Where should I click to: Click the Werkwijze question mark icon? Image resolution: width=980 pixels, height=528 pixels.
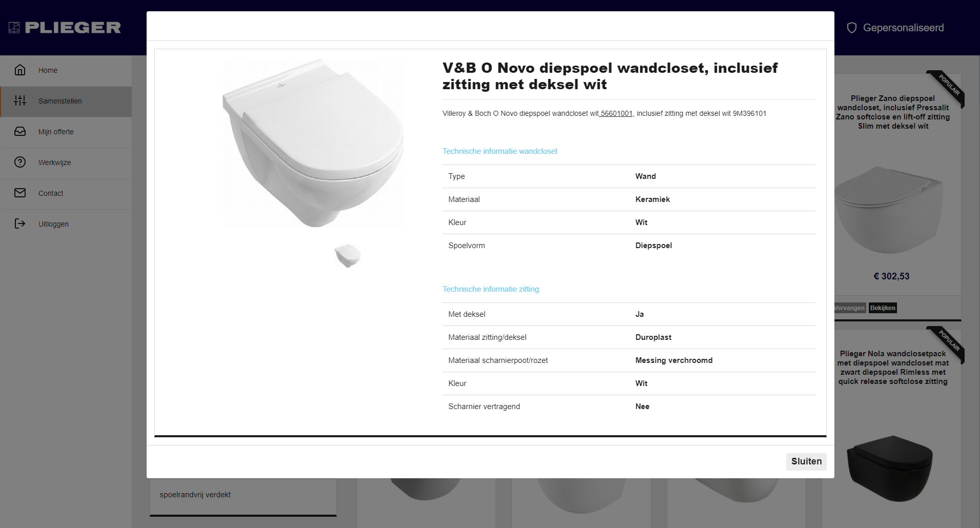pyautogui.click(x=20, y=163)
